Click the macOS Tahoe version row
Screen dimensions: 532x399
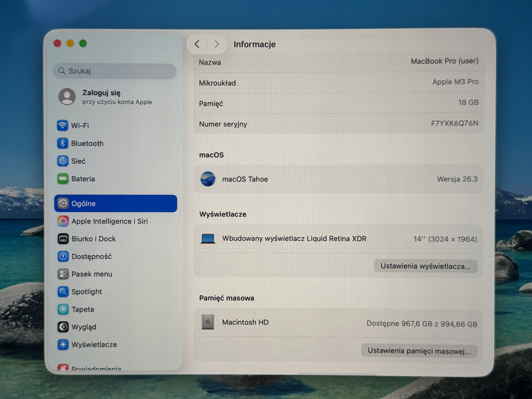click(x=338, y=179)
